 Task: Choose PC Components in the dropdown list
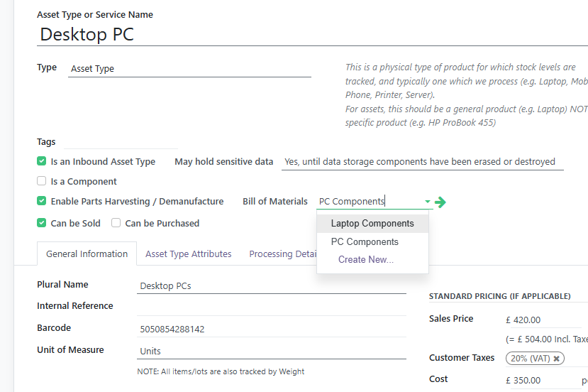click(x=365, y=241)
